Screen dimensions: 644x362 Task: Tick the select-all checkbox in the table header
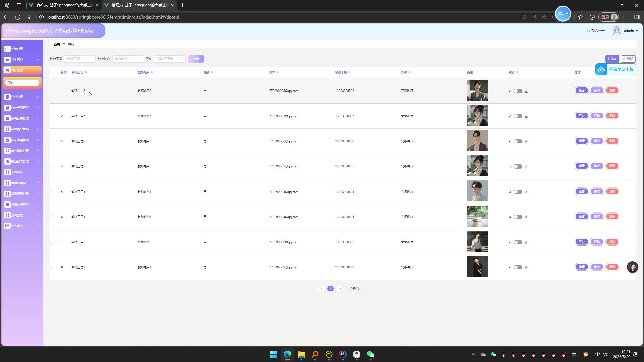(x=52, y=72)
